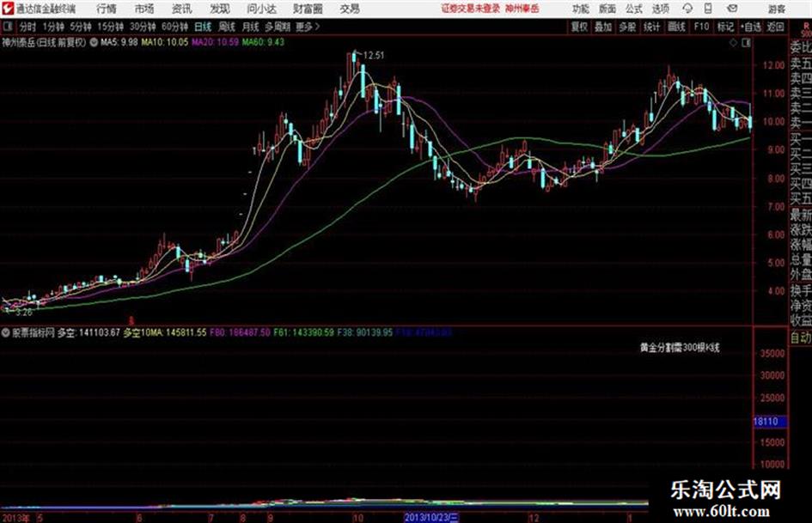
Task: Expand the 更多 periods dropdown
Action: (x=308, y=27)
